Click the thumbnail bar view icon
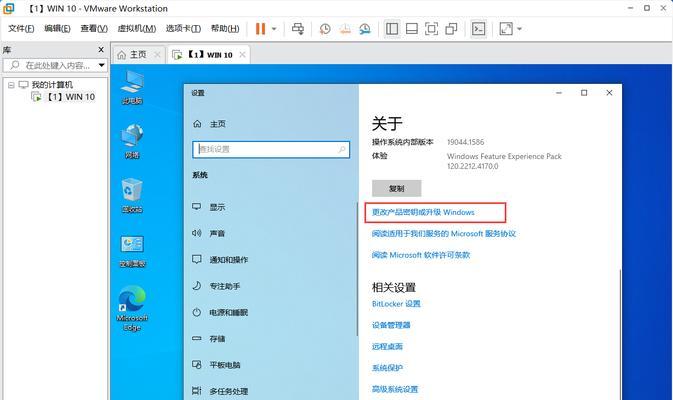Screen dimensions: 673x400 pyautogui.click(x=412, y=29)
